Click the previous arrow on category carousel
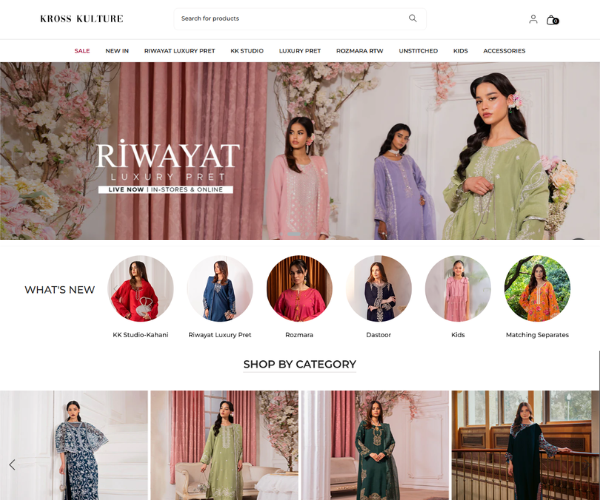Image resolution: width=600 pixels, height=500 pixels. pos(12,464)
